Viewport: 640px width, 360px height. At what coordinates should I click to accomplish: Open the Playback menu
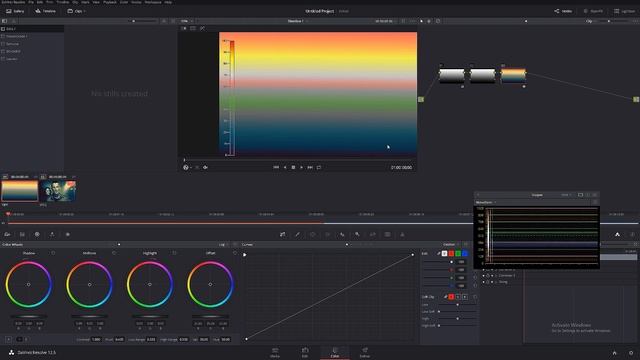(109, 2)
